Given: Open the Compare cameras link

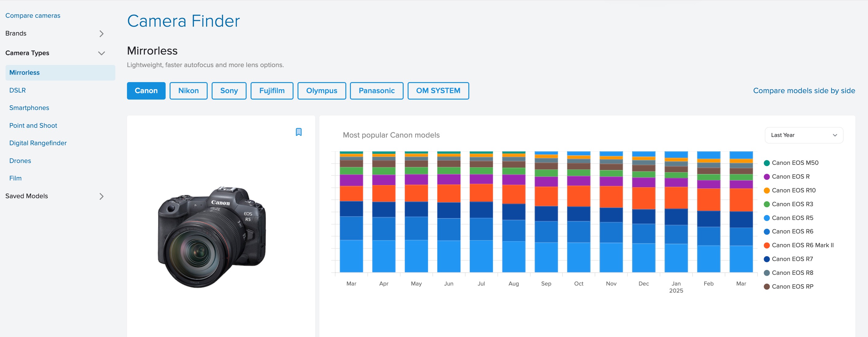Looking at the screenshot, I should pyautogui.click(x=33, y=16).
